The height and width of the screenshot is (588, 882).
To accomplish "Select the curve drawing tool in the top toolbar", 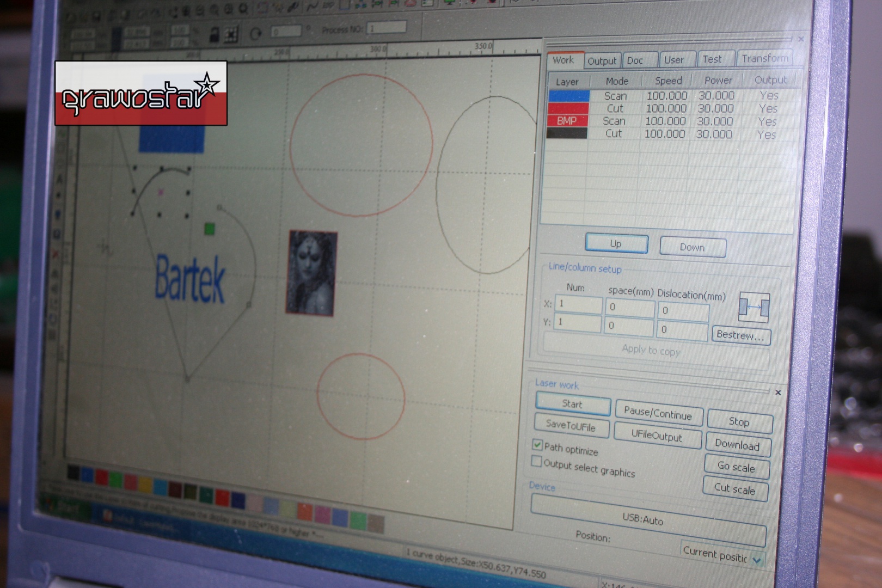I will [313, 6].
